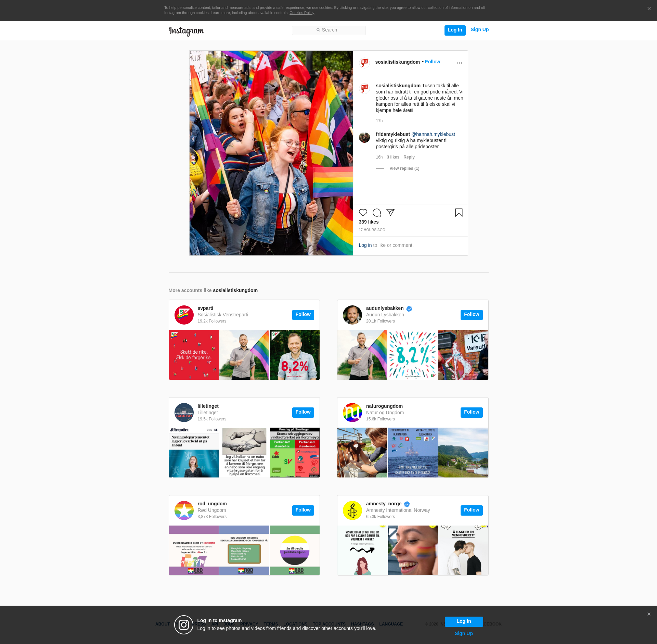This screenshot has height=644, width=657.
Task: Open footer HASHTAGS link
Action: pos(362,624)
